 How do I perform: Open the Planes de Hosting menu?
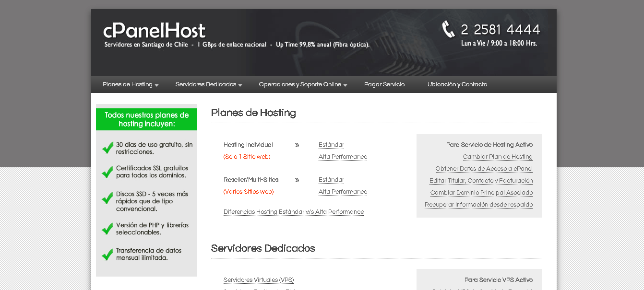click(x=128, y=84)
